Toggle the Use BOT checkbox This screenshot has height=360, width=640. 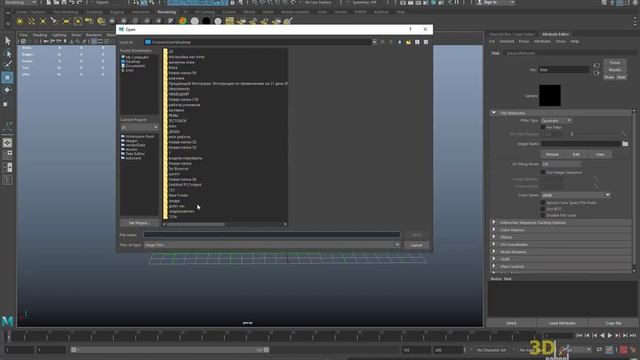coord(543,209)
